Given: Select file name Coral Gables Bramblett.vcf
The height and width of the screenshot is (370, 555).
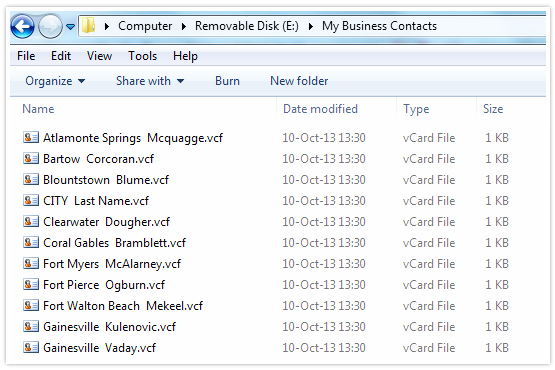Looking at the screenshot, I should 114,243.
